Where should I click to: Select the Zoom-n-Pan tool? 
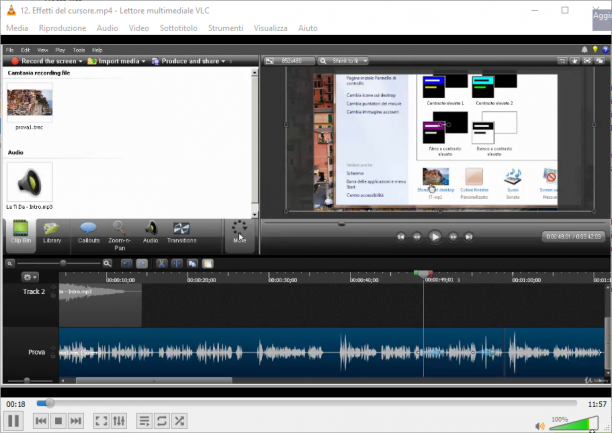[119, 236]
